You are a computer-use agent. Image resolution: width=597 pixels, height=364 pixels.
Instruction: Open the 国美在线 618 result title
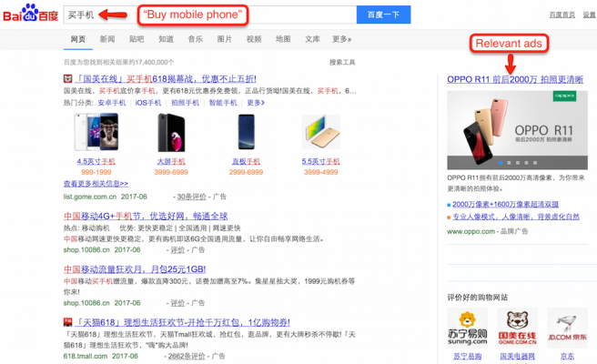(166, 79)
